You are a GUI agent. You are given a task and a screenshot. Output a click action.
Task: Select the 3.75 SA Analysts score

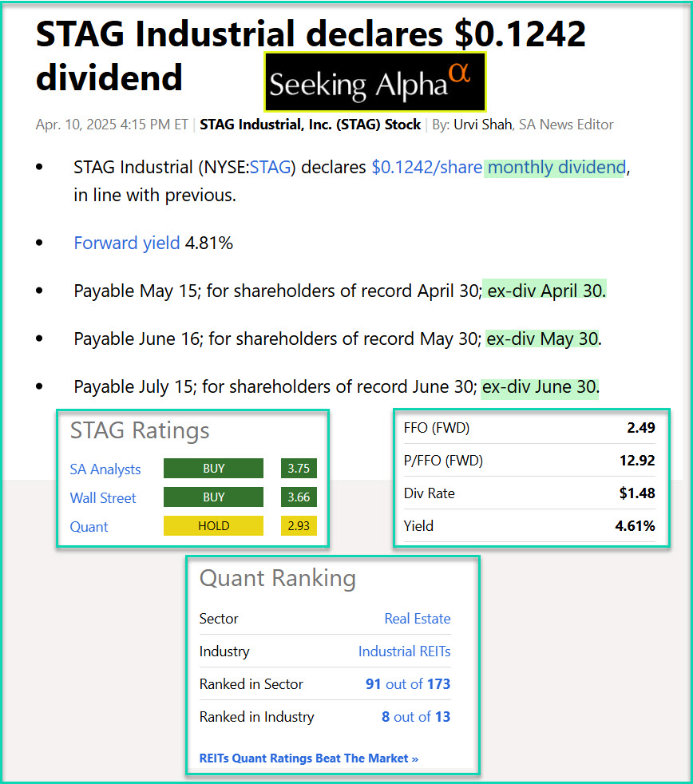pos(299,469)
